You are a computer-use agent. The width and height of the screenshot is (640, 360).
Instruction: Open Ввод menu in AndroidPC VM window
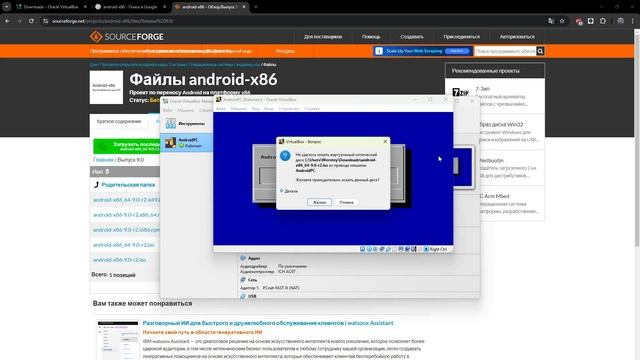269,109
